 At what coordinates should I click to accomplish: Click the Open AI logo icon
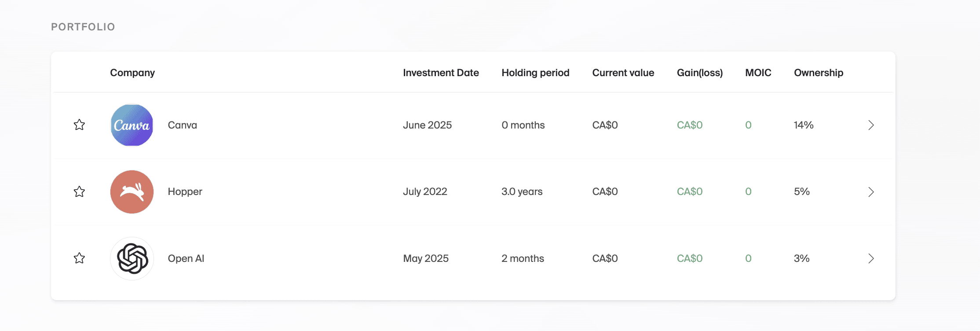pyautogui.click(x=132, y=258)
